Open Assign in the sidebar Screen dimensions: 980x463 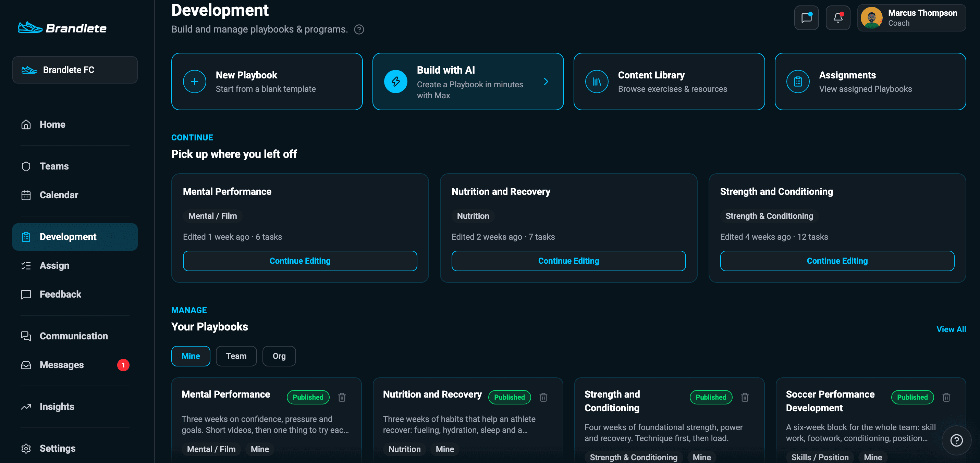(x=75, y=265)
